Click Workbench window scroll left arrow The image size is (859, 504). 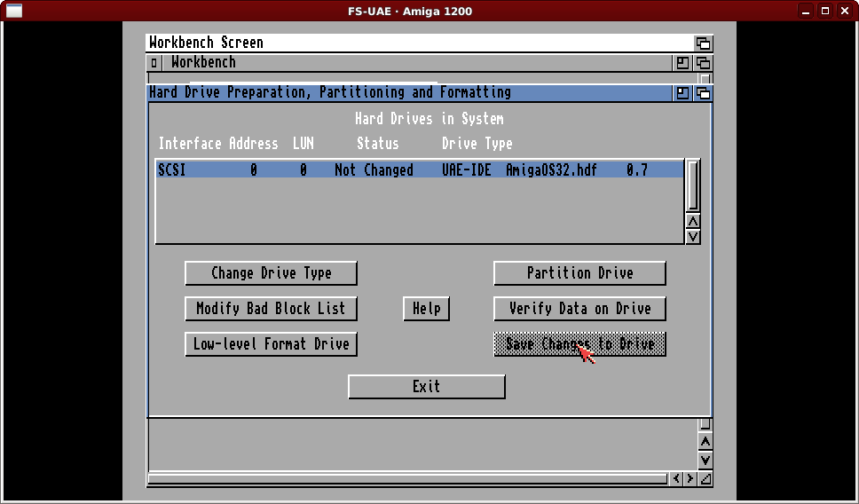click(676, 479)
